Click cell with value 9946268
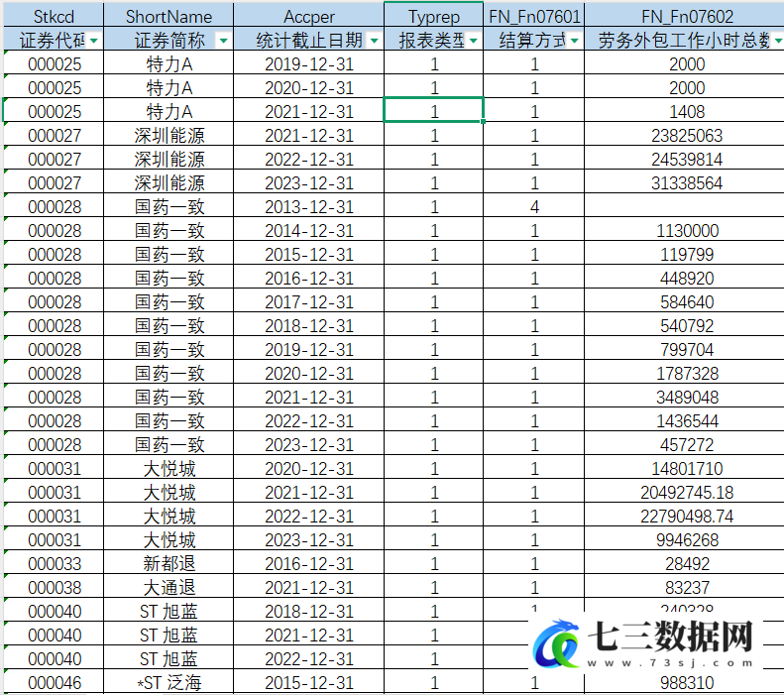 point(685,540)
